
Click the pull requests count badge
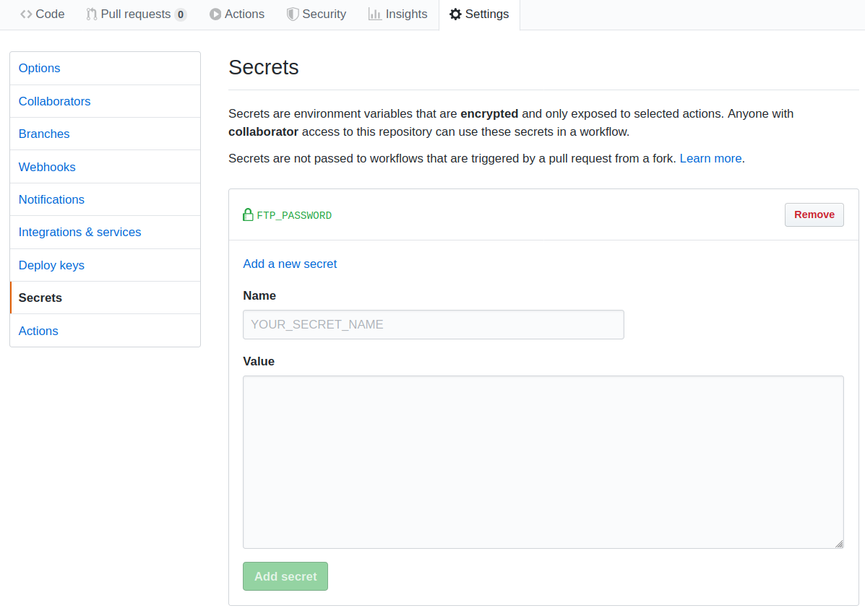[x=181, y=15]
